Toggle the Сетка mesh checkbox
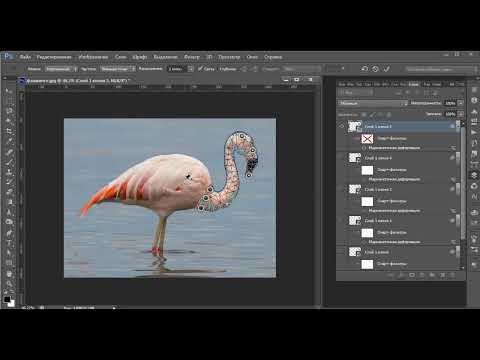 click(x=200, y=69)
